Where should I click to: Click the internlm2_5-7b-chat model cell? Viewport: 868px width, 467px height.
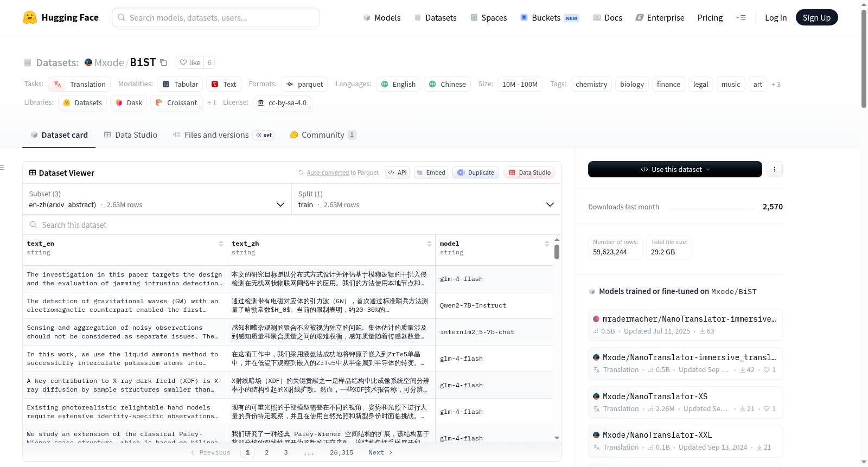click(x=494, y=332)
